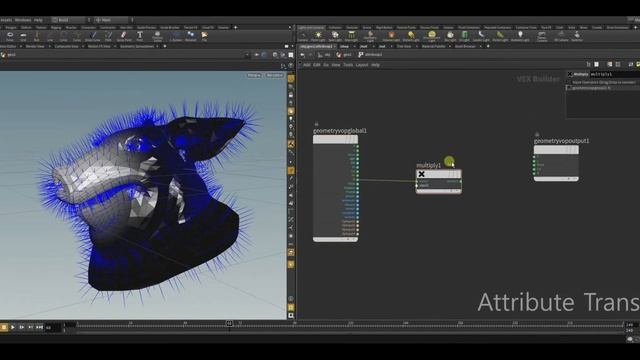Select the Platonic Solids shelf tool

(157, 37)
